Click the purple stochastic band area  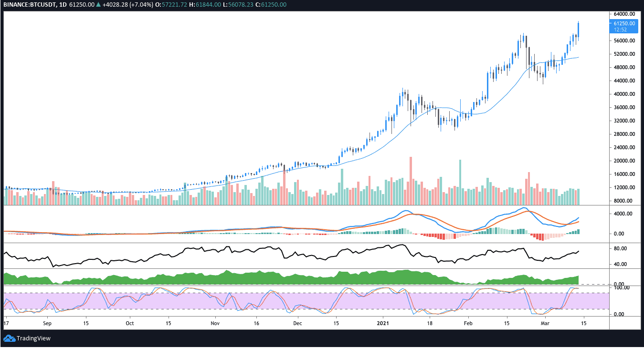(x=306, y=301)
